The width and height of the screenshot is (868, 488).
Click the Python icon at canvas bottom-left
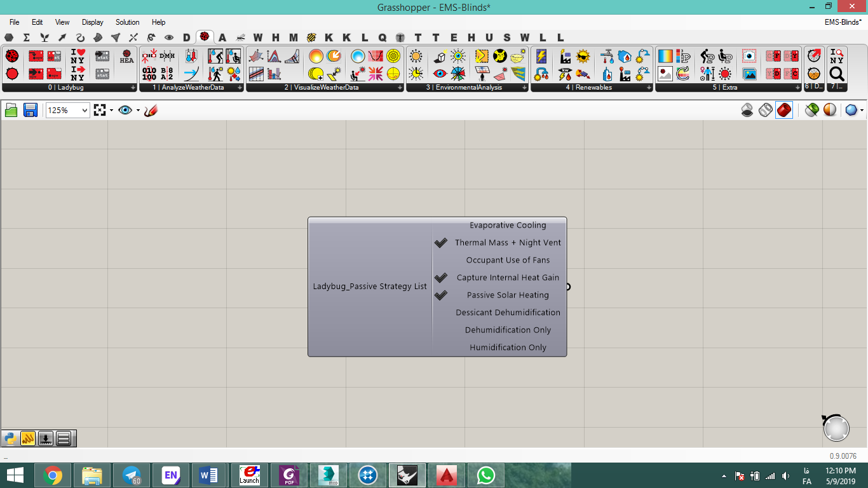(10, 438)
